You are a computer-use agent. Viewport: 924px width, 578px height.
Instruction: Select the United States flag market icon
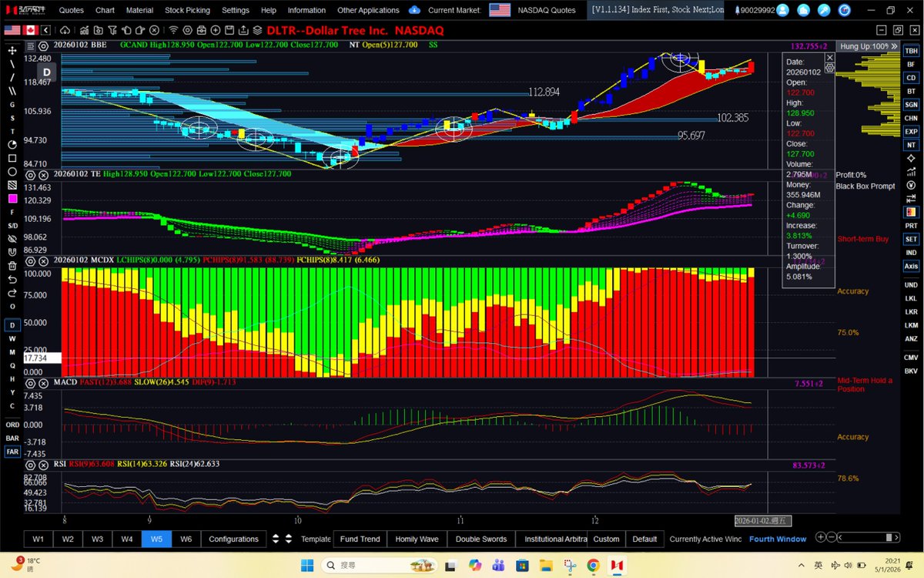pos(12,29)
